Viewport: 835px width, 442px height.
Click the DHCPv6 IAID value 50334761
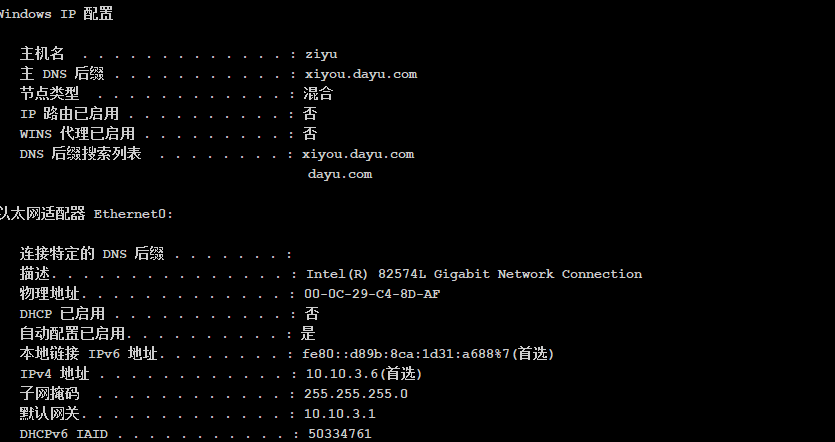pyautogui.click(x=340, y=433)
